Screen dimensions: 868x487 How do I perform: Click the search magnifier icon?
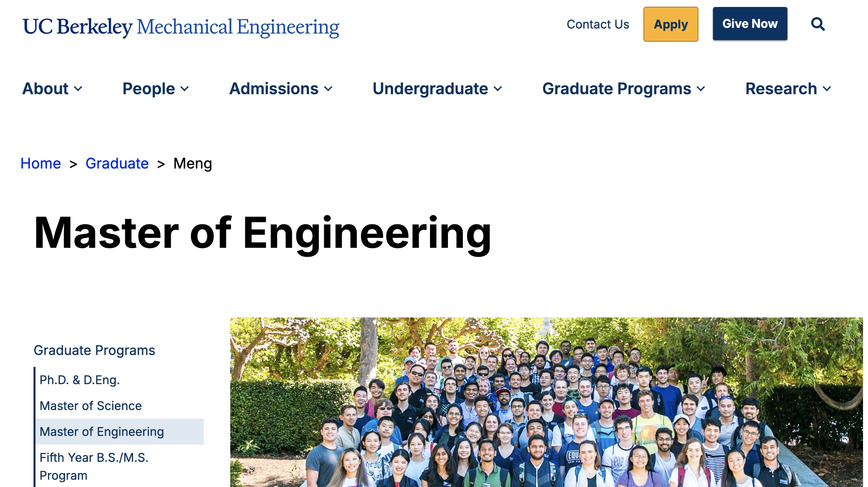click(x=818, y=24)
